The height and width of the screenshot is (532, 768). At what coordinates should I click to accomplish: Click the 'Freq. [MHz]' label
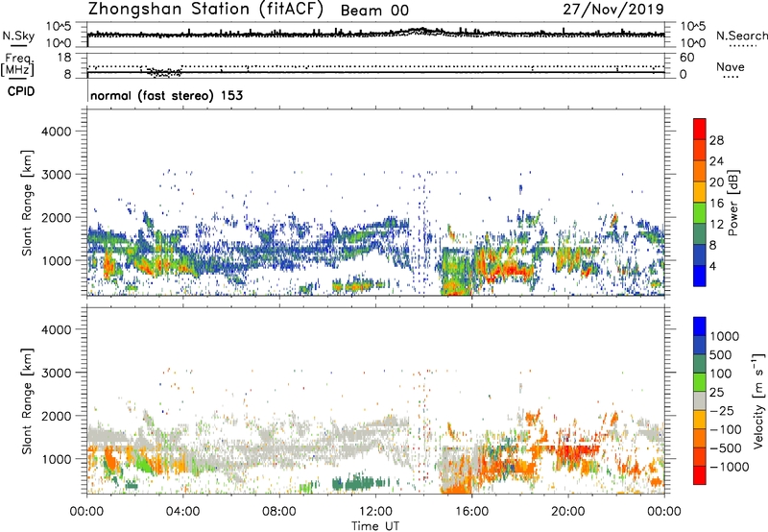18,64
